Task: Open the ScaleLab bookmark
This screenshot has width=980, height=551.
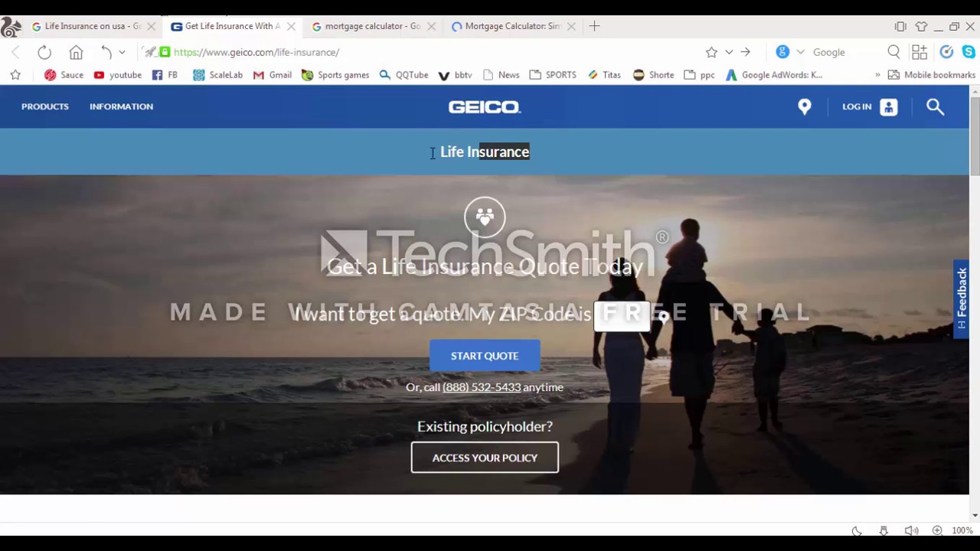Action: tap(217, 75)
